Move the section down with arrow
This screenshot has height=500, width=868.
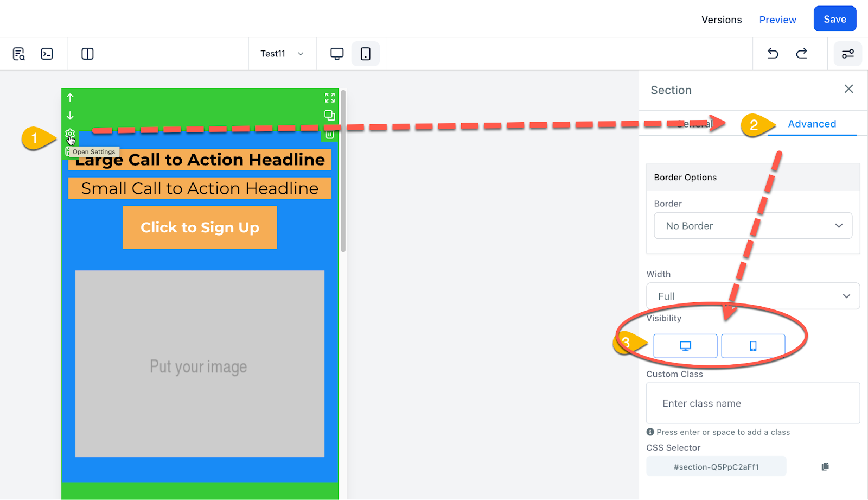70,116
